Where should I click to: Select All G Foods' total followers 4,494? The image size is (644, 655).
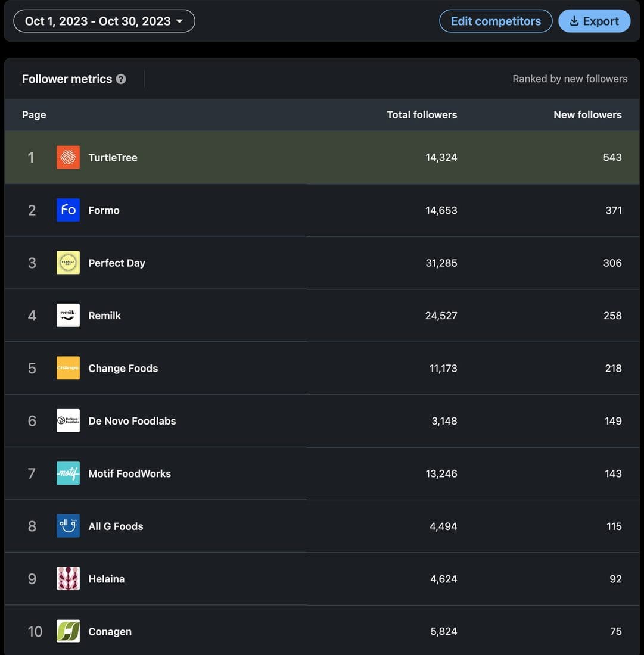pyautogui.click(x=443, y=526)
